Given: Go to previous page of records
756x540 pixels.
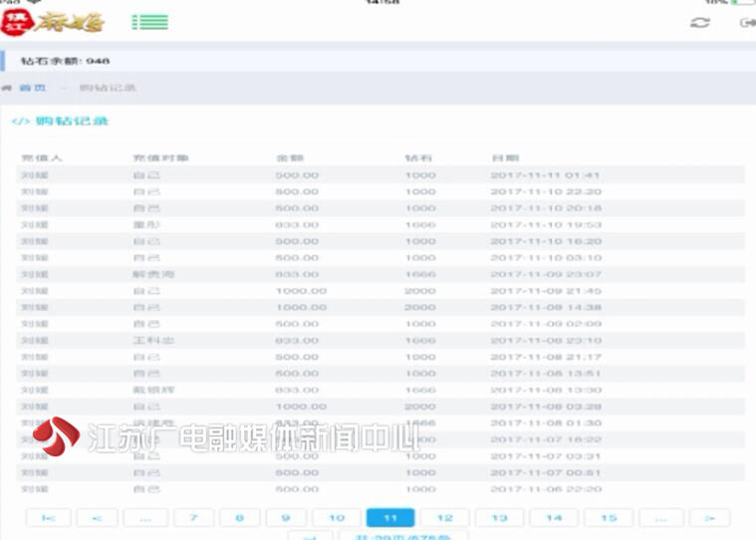Looking at the screenshot, I should tap(97, 518).
